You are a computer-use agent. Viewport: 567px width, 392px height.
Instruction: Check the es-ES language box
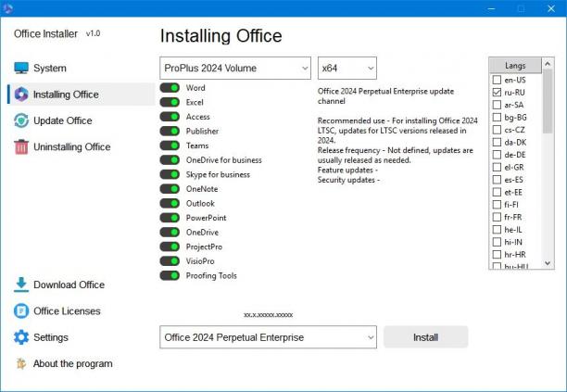point(498,180)
